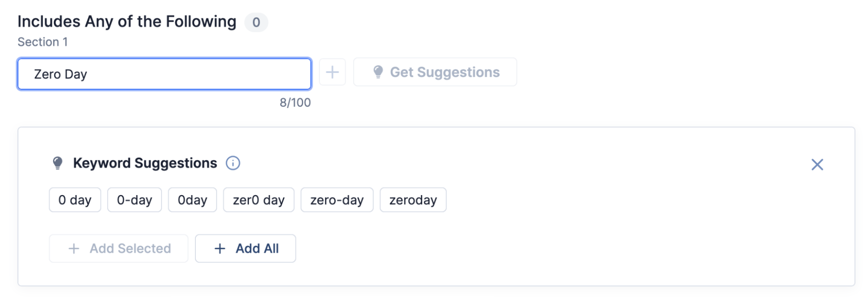Image resolution: width=868 pixels, height=297 pixels.
Task: Click the zero count badge by heading
Action: tap(256, 22)
